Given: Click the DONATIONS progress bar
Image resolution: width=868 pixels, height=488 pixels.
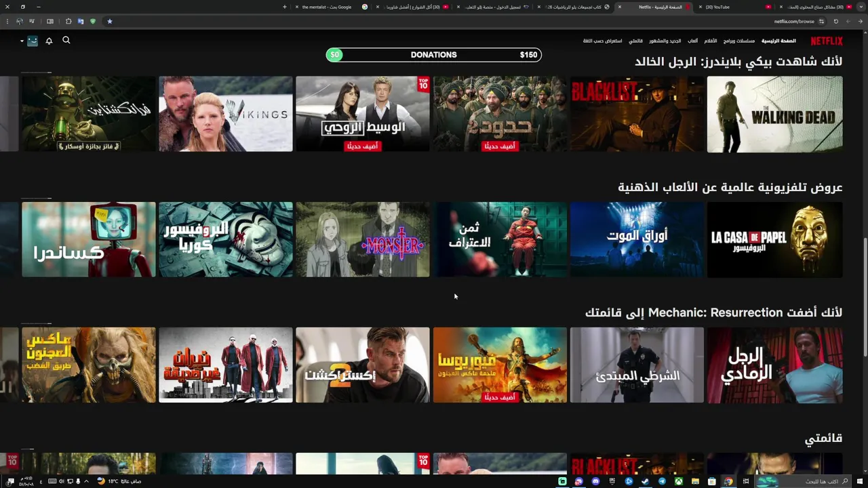Looking at the screenshot, I should pyautogui.click(x=434, y=55).
